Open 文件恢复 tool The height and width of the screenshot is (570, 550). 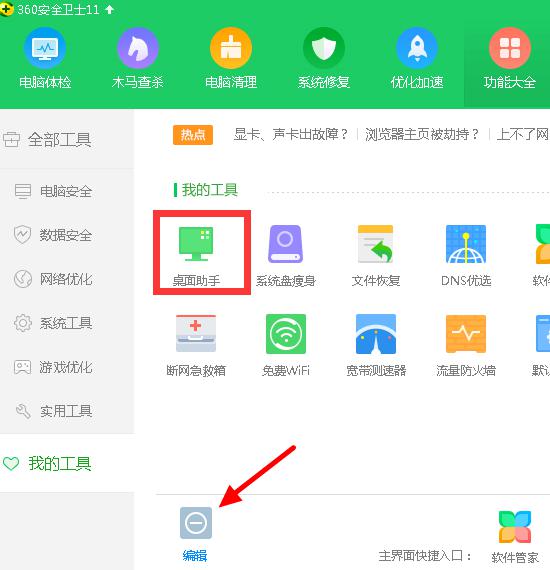click(x=376, y=256)
